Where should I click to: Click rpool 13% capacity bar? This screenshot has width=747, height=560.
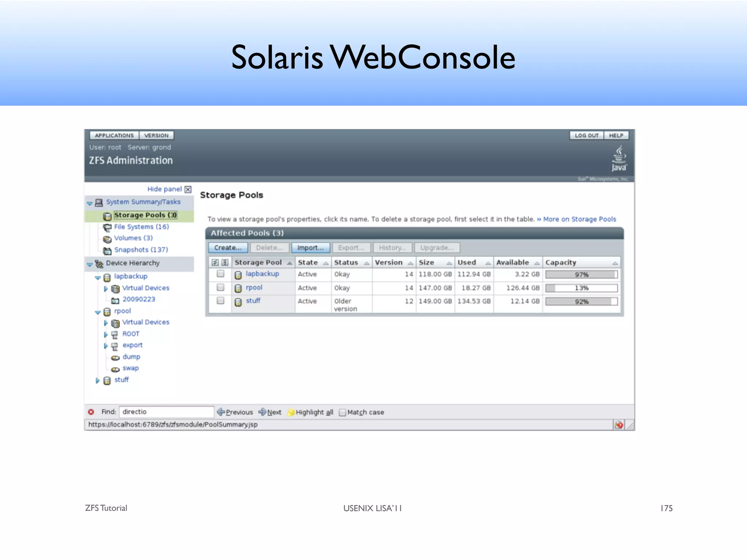[581, 288]
